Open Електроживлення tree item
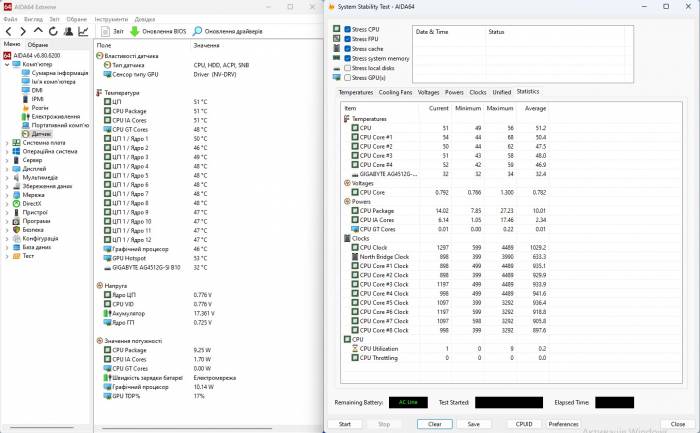700x433 pixels. (56, 117)
